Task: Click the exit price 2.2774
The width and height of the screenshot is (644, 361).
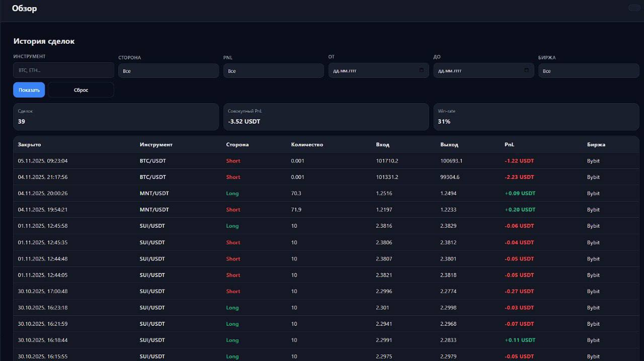Action: coord(448,291)
